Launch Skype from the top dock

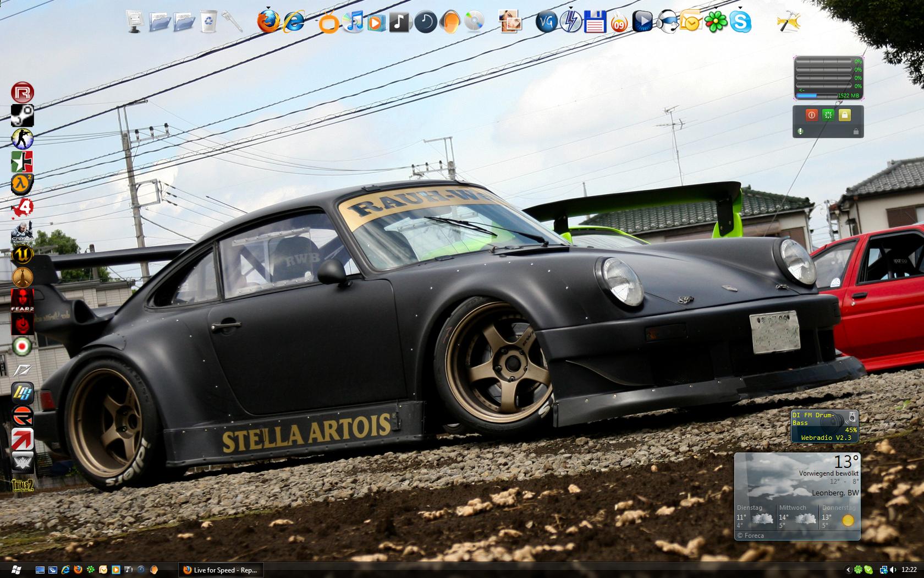[740, 22]
